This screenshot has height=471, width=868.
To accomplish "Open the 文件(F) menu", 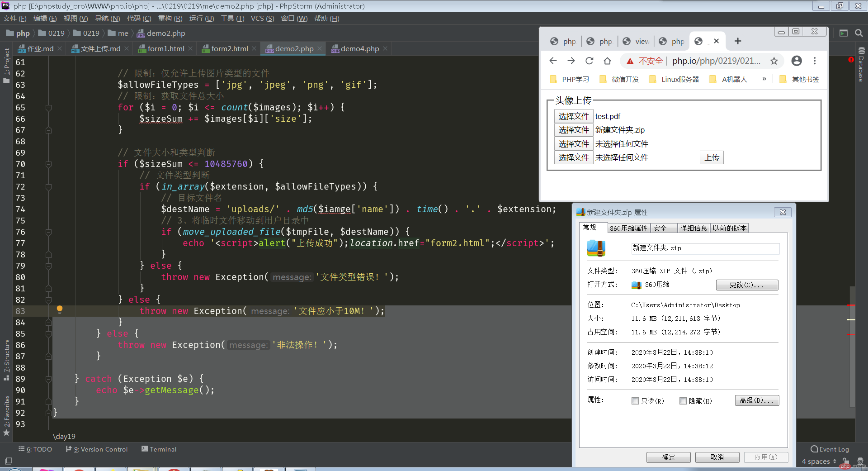I will pos(14,19).
